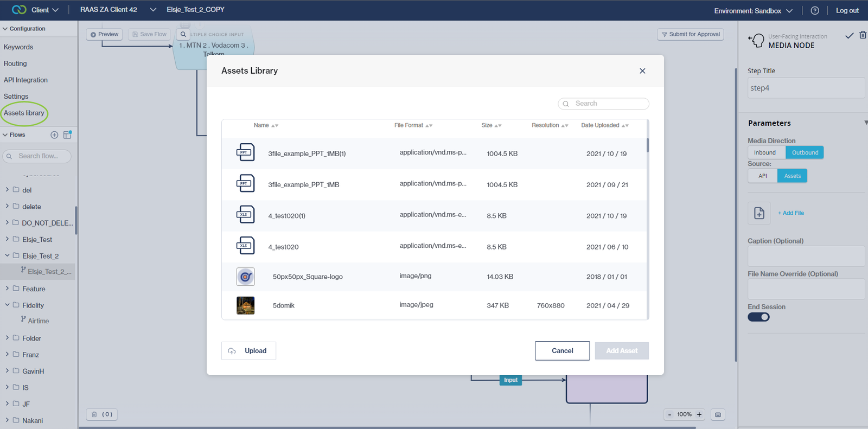Click the add file document icon

click(x=759, y=213)
